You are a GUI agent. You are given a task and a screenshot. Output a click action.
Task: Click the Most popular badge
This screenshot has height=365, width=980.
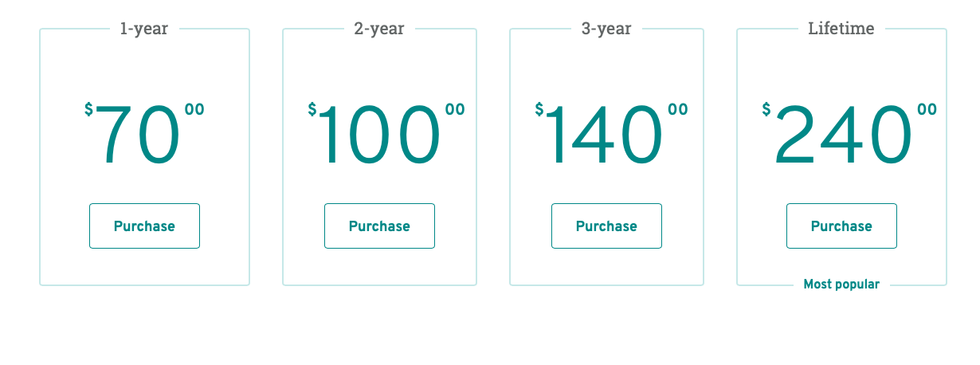tap(841, 285)
